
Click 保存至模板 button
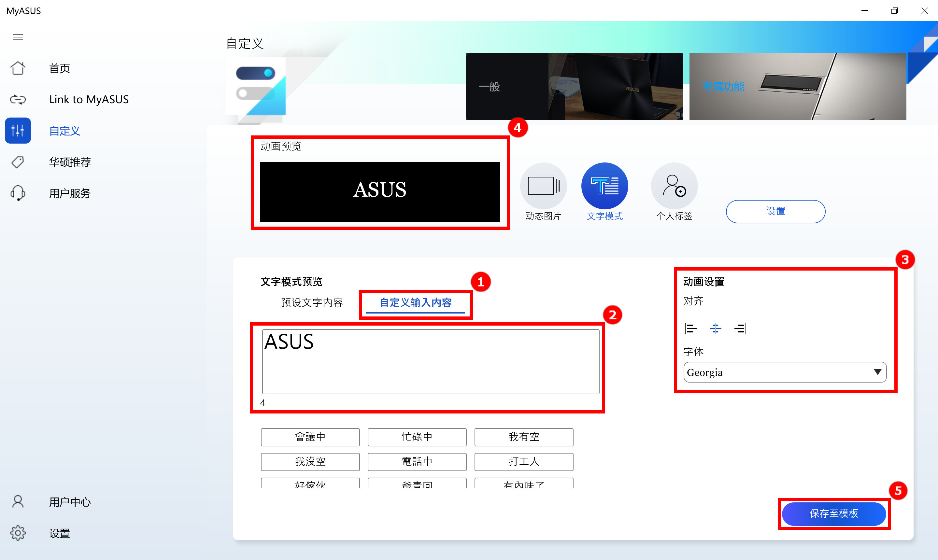pos(834,513)
